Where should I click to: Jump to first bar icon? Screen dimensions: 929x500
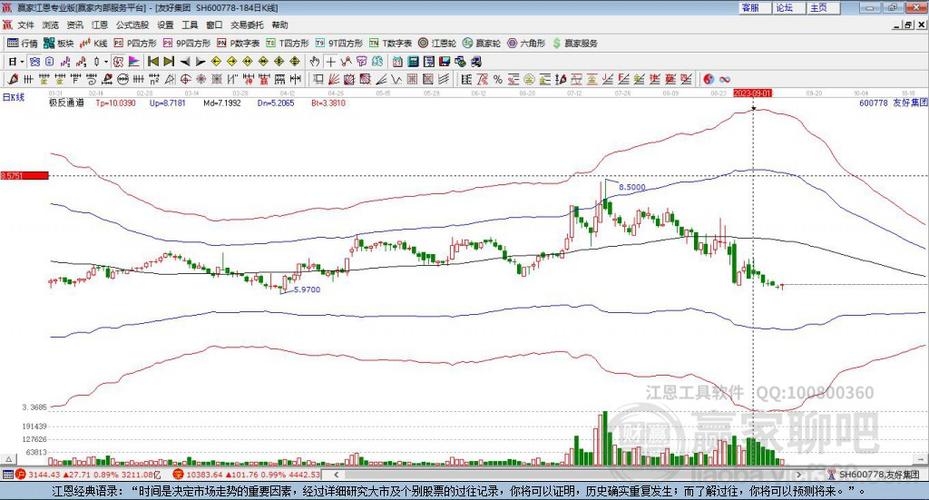(x=153, y=61)
